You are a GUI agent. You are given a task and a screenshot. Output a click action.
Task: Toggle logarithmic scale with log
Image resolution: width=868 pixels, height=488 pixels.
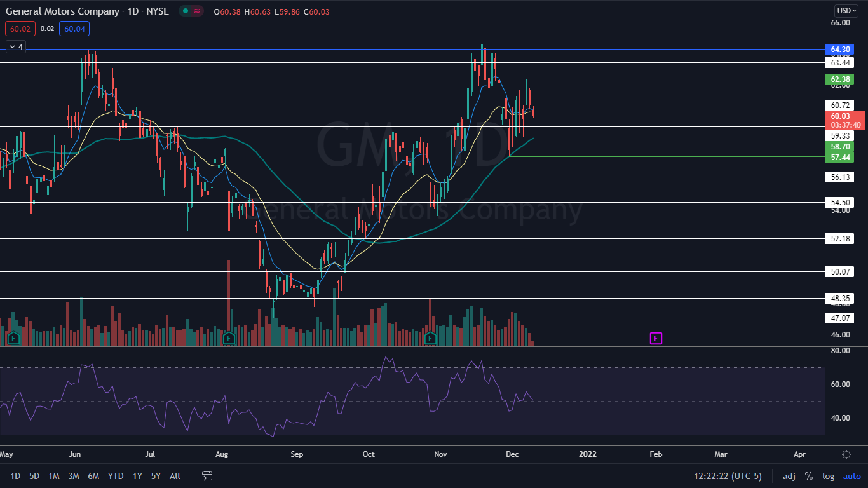point(828,476)
